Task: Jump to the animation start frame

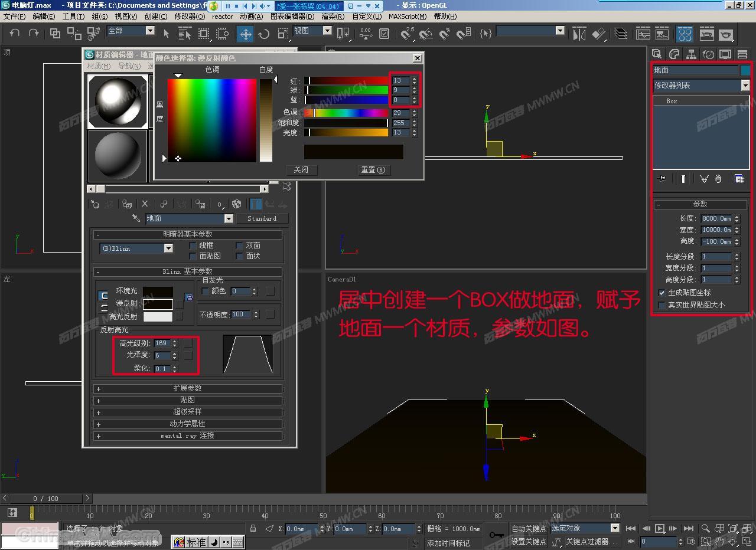Action: point(631,528)
